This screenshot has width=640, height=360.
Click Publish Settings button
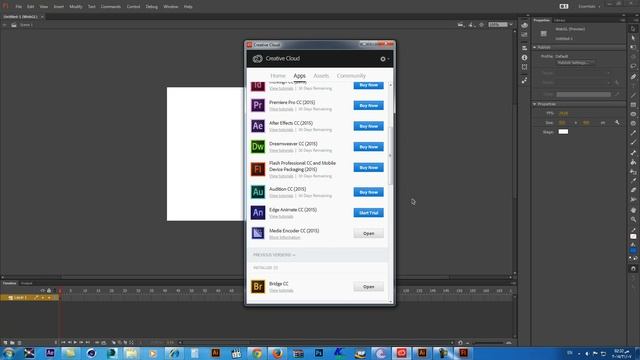coord(576,62)
